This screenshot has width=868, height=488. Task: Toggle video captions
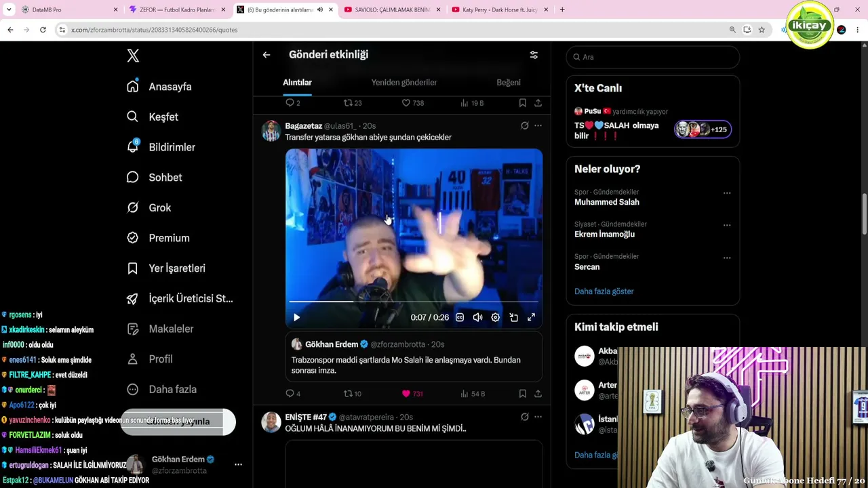point(460,317)
